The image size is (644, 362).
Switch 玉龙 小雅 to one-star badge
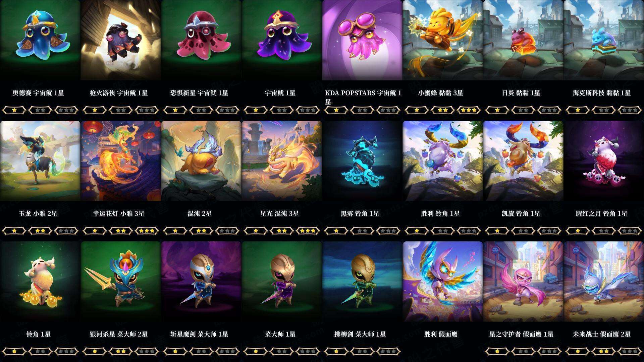[x=14, y=231]
